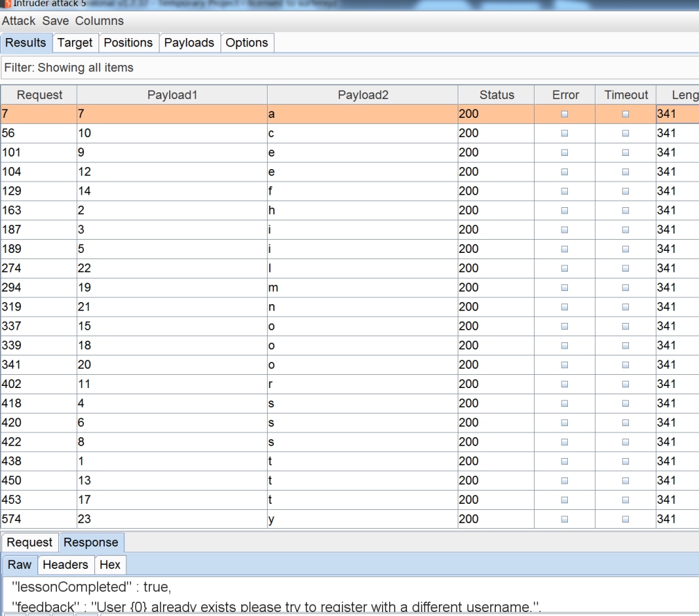Select request number 187 cell
This screenshot has width=699, height=616.
click(x=39, y=230)
